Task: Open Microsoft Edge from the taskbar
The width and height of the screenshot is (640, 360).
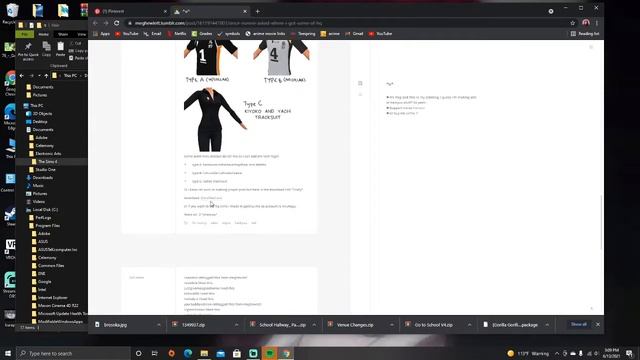Action: [188, 353]
